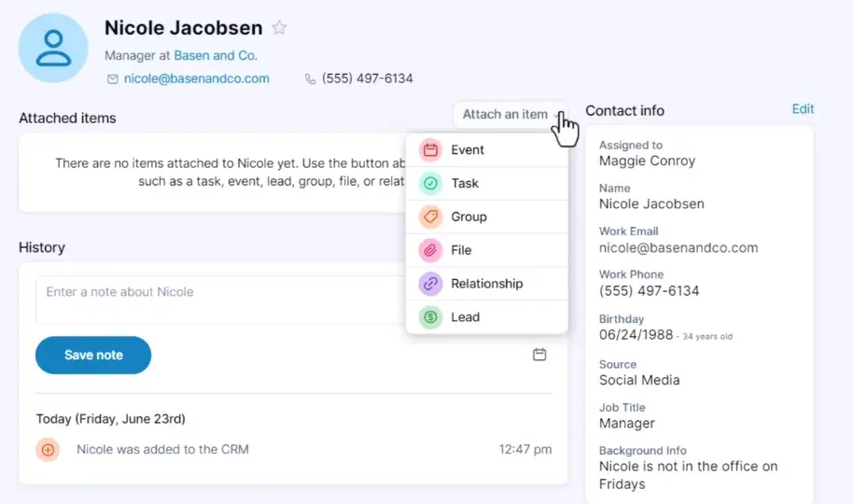The height and width of the screenshot is (504, 853).
Task: Select Event from attach menu
Action: tap(468, 150)
